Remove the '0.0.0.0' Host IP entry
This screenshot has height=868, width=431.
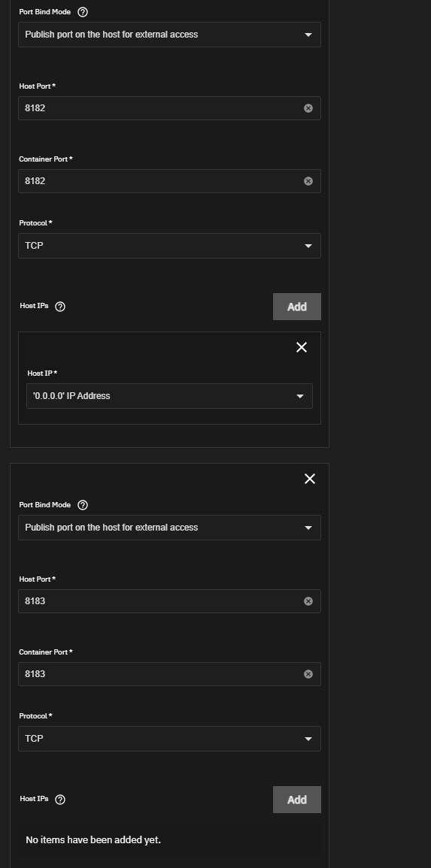(302, 347)
